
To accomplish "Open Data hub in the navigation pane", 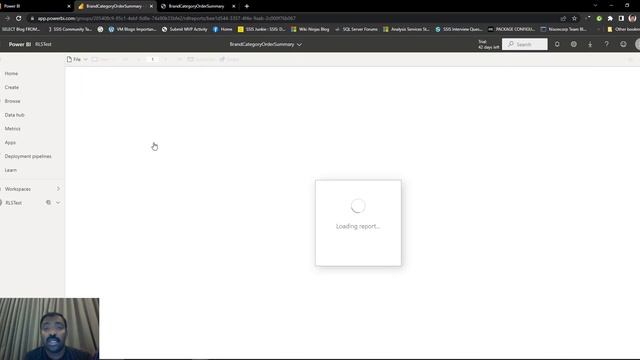I will click(15, 115).
